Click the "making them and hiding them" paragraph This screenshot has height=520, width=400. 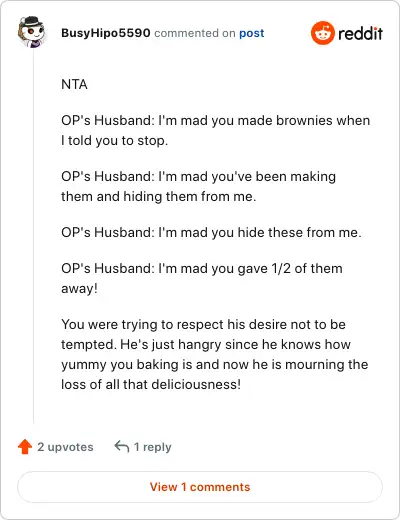pyautogui.click(x=198, y=186)
